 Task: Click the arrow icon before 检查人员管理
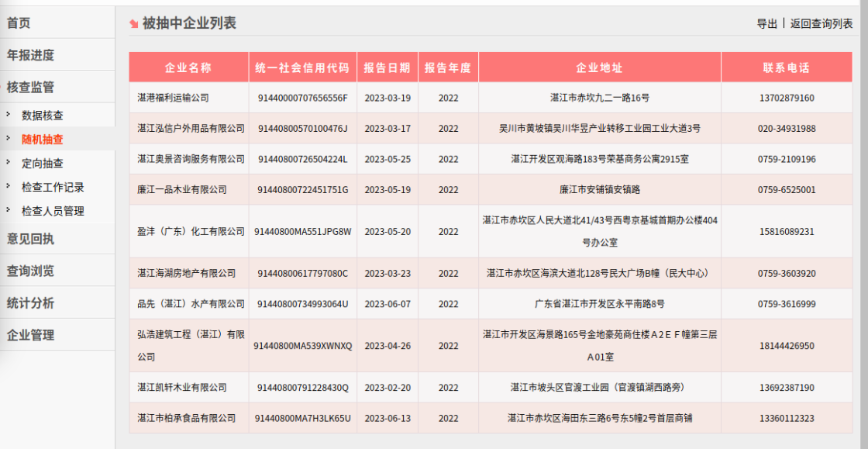[x=8, y=210]
